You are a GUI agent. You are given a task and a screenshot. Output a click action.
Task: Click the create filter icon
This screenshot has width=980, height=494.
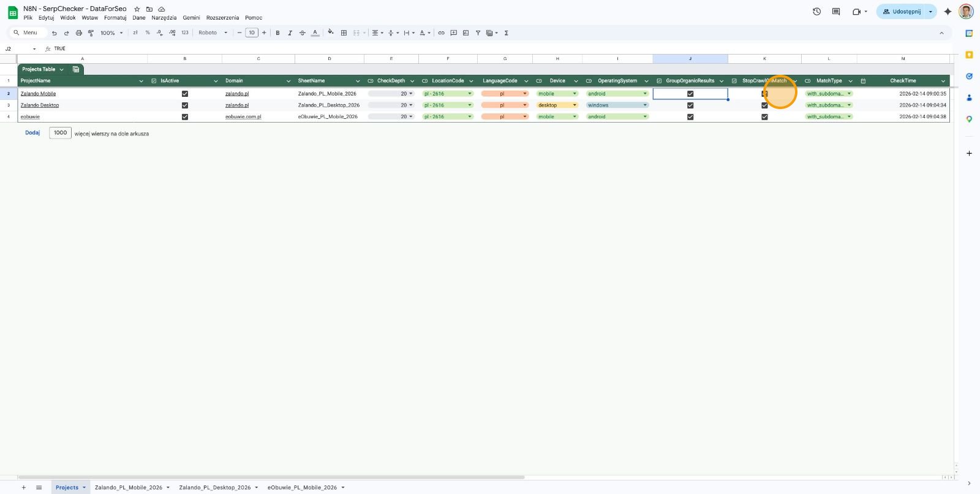coord(478,33)
